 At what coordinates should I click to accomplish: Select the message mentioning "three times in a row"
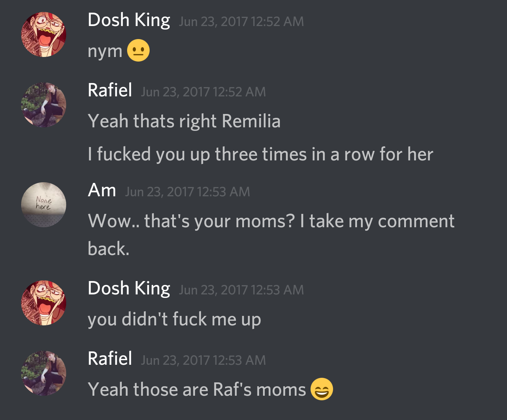pos(261,154)
